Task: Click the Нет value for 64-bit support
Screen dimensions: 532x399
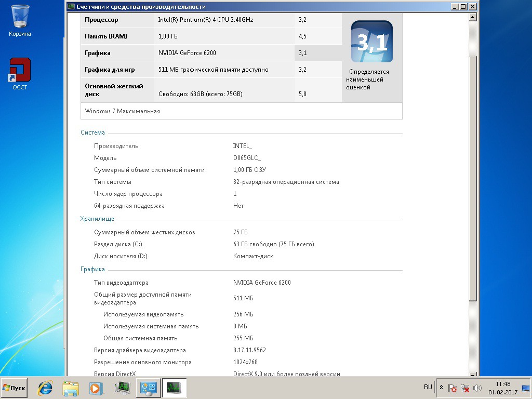Action: 238,206
